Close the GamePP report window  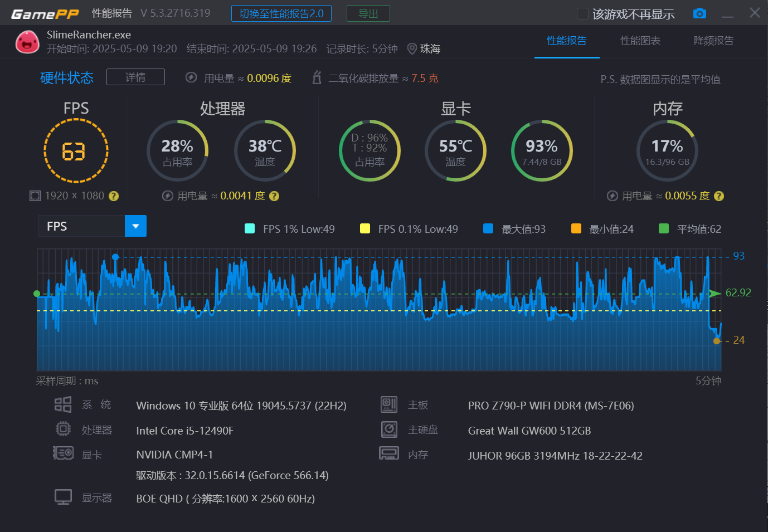(x=755, y=13)
